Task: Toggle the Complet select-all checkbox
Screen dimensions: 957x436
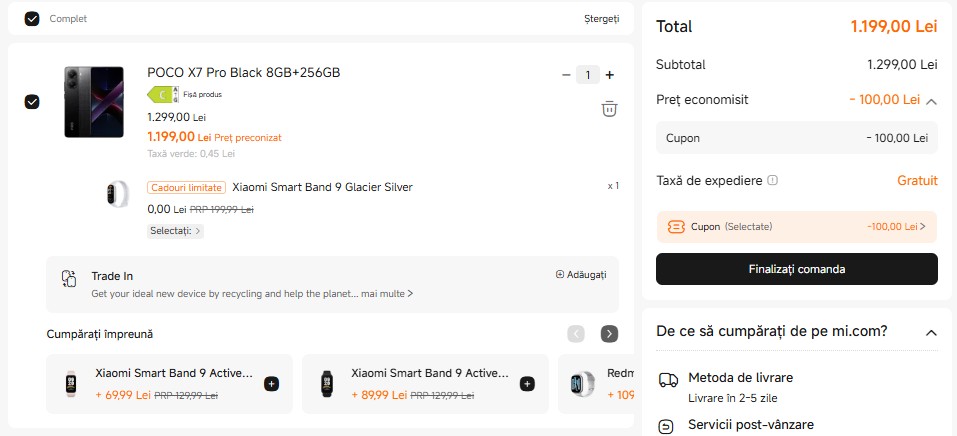Action: tap(32, 19)
